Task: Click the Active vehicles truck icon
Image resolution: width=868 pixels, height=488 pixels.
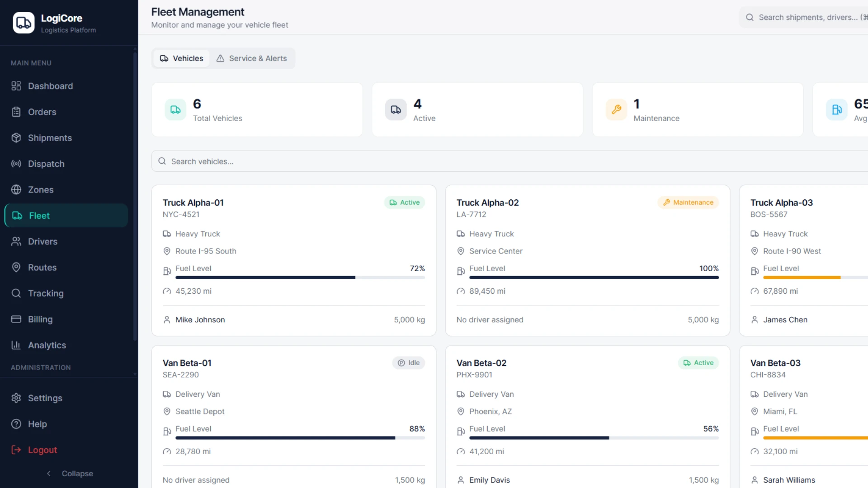Action: (x=396, y=110)
